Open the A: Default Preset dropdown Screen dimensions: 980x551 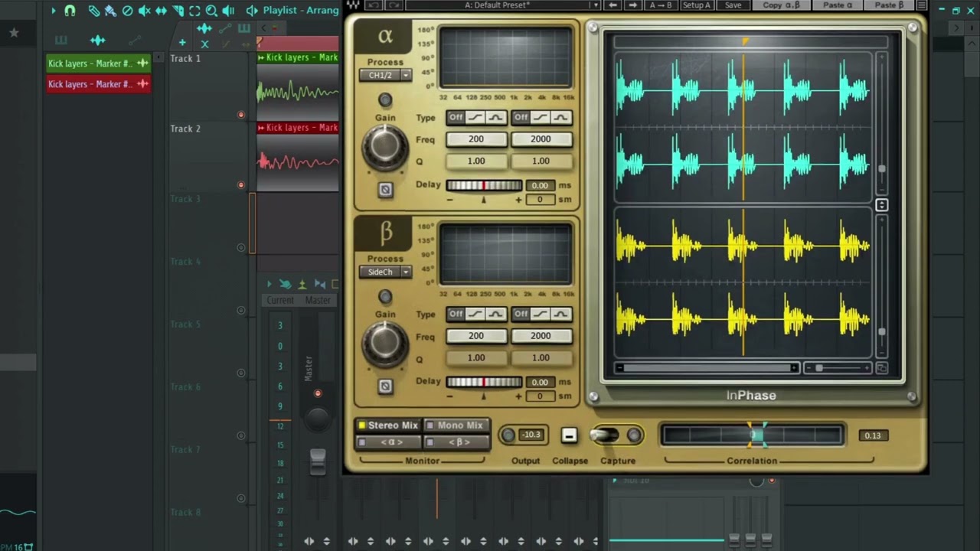502,5
